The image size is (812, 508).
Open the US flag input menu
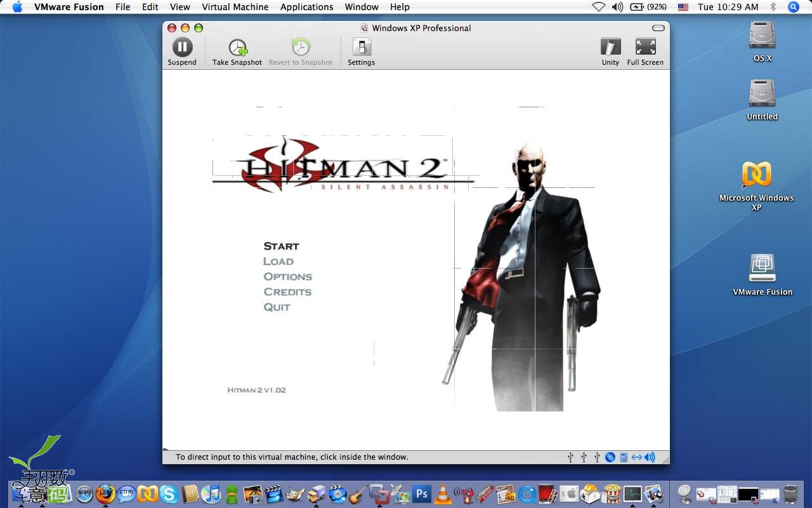coord(683,7)
